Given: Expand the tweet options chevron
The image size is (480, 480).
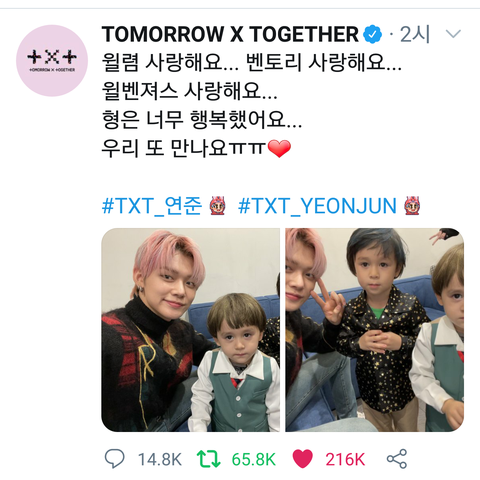Looking at the screenshot, I should tap(453, 34).
